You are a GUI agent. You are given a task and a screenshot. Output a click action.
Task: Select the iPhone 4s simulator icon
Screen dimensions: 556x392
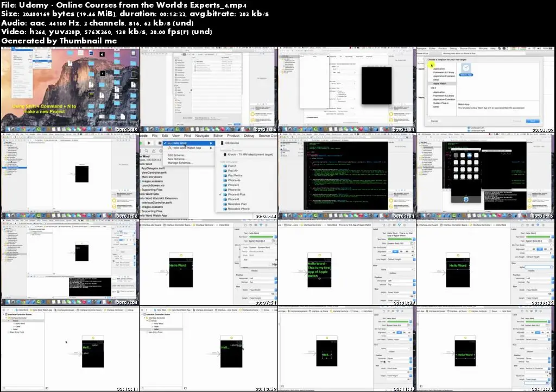point(225,180)
